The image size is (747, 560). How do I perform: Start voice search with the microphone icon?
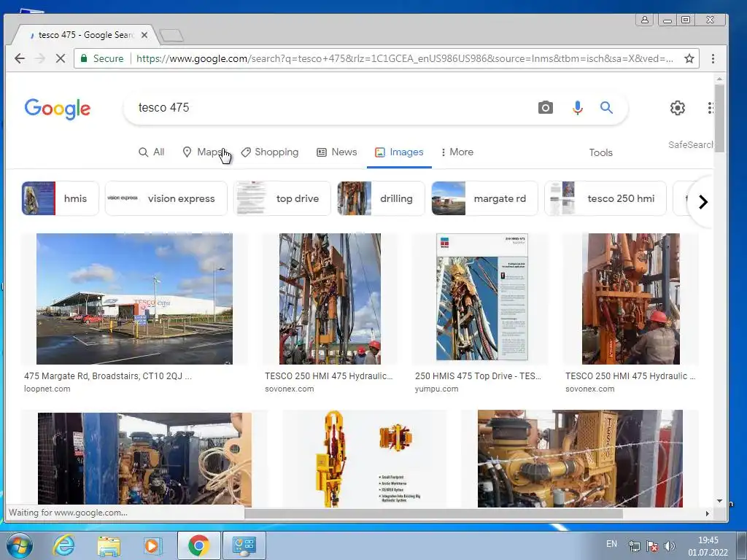578,108
